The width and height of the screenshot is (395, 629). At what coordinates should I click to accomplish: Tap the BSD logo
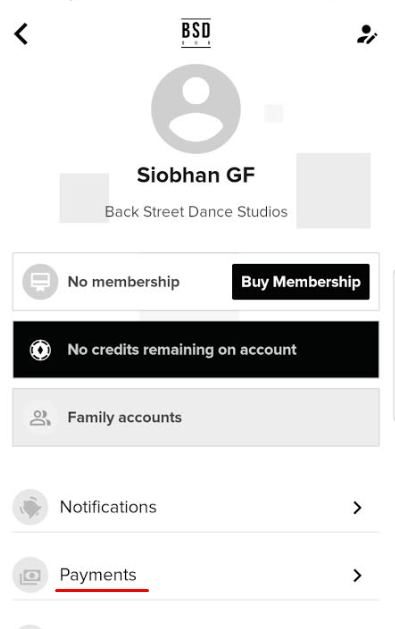coord(196,33)
